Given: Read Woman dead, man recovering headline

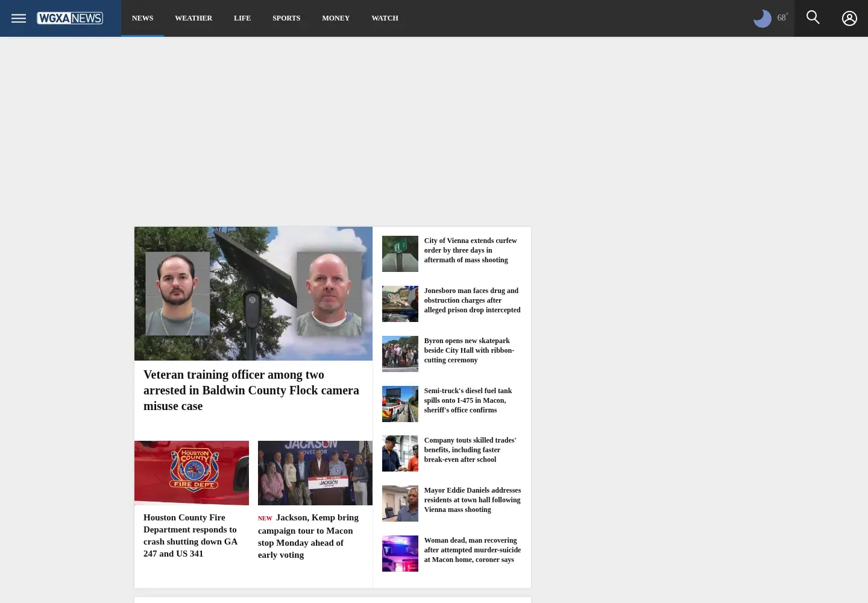Looking at the screenshot, I should tap(473, 550).
